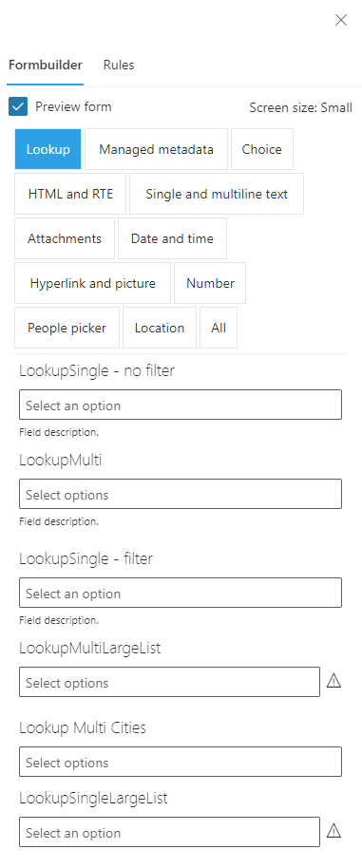Click the warning icon beside LookupMultiLargeList

click(333, 680)
